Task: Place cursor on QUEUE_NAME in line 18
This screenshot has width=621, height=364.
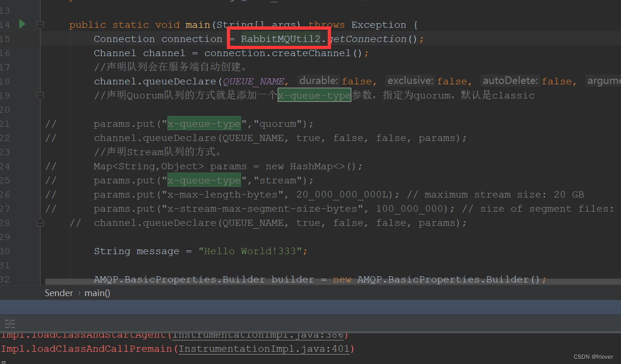Action: click(253, 82)
